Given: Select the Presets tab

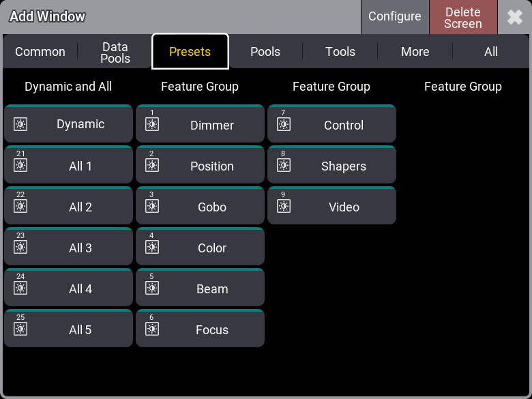Looking at the screenshot, I should pyautogui.click(x=190, y=52).
